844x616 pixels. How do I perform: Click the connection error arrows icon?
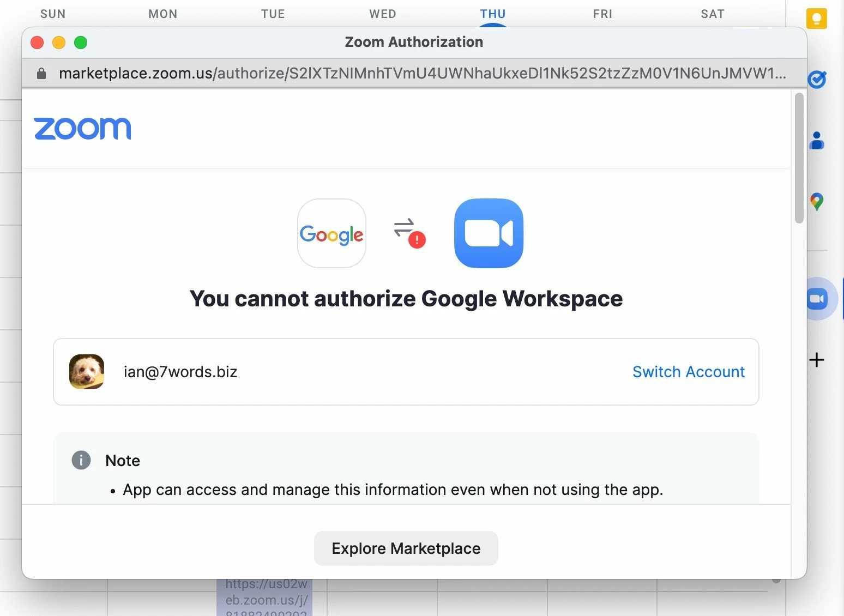[x=409, y=233]
